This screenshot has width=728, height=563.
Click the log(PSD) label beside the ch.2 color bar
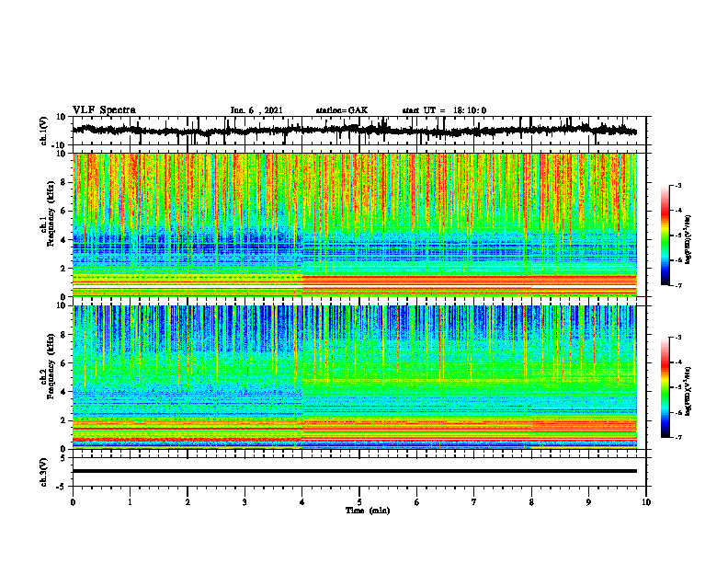click(x=688, y=391)
